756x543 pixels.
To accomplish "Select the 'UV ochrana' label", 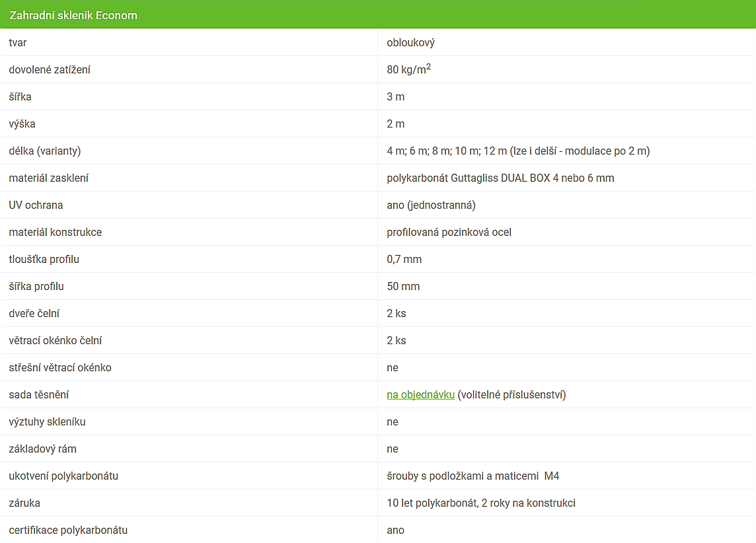I will [36, 205].
